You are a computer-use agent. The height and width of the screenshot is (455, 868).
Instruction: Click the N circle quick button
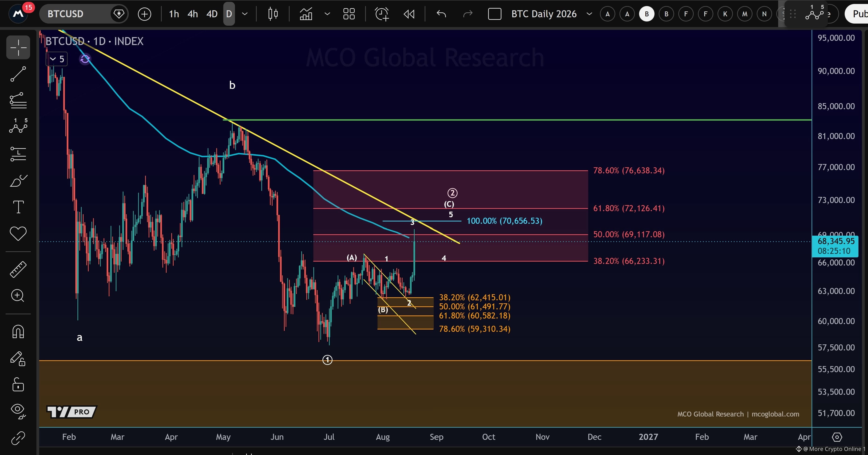(764, 14)
